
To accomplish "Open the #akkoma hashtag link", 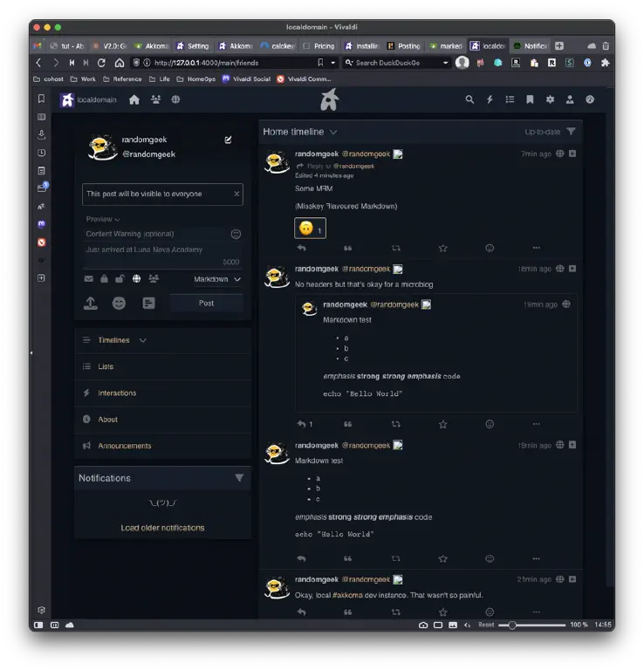I will pyautogui.click(x=347, y=595).
